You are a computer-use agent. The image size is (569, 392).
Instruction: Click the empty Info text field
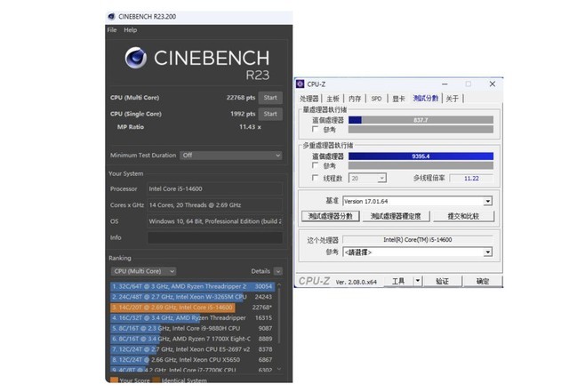point(215,237)
